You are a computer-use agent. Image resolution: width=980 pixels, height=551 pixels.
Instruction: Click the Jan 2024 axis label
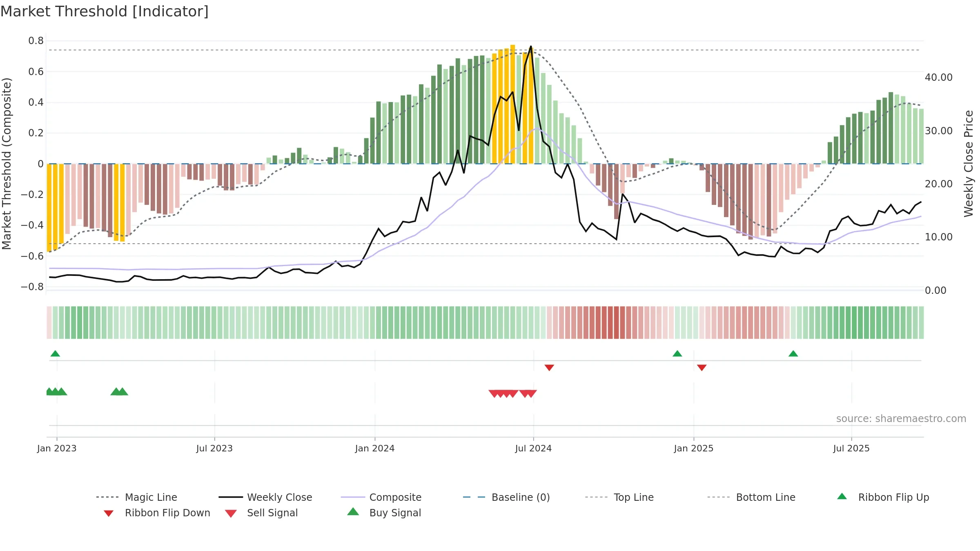click(x=375, y=448)
